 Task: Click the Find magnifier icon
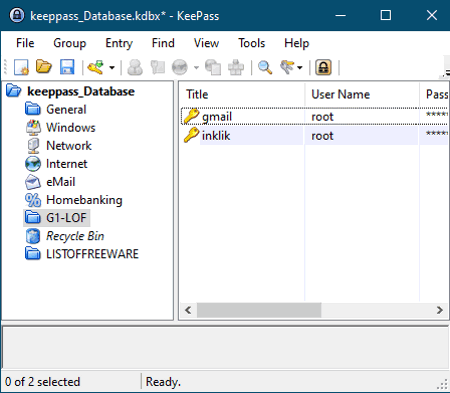(x=265, y=67)
